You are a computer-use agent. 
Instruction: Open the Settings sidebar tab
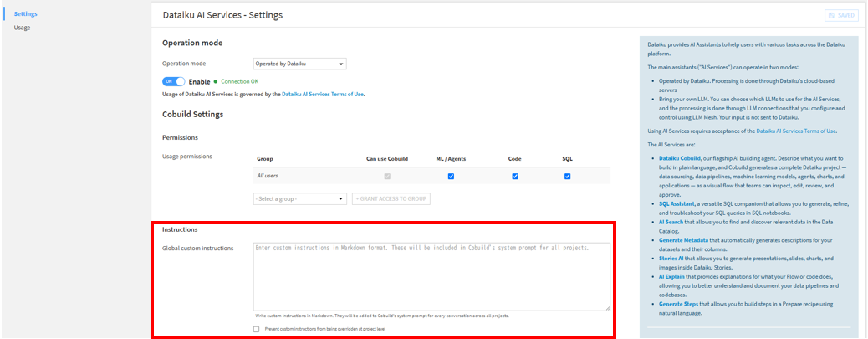(x=25, y=13)
